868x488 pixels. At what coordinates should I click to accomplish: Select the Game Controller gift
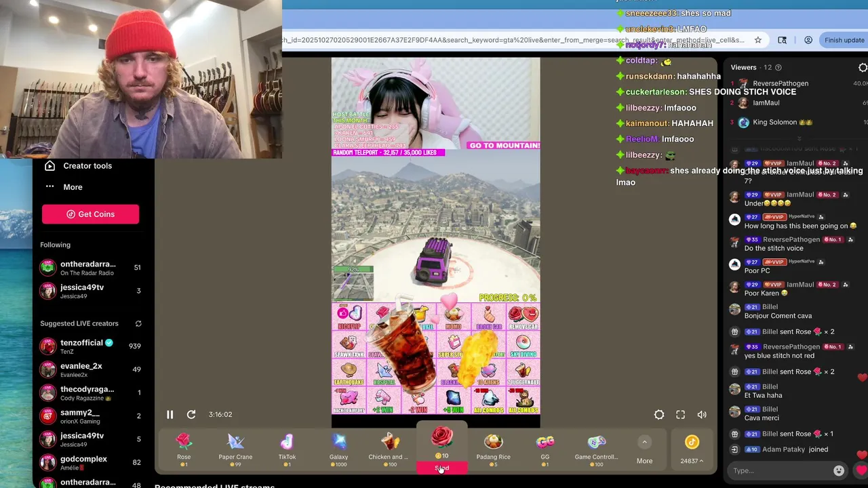[x=596, y=449]
